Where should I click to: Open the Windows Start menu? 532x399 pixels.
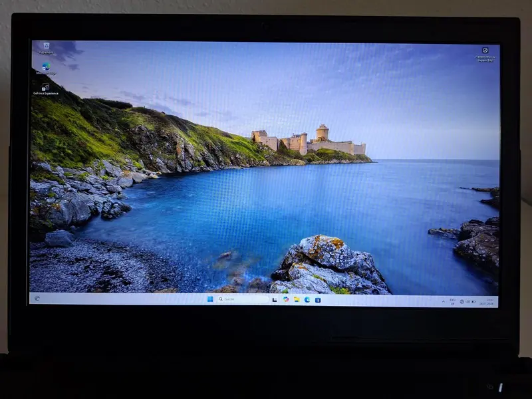[x=210, y=299]
